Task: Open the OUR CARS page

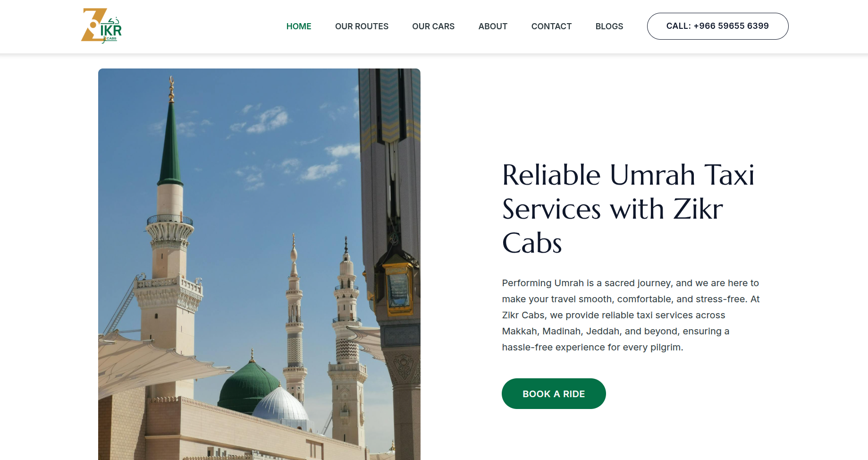Action: (x=433, y=26)
